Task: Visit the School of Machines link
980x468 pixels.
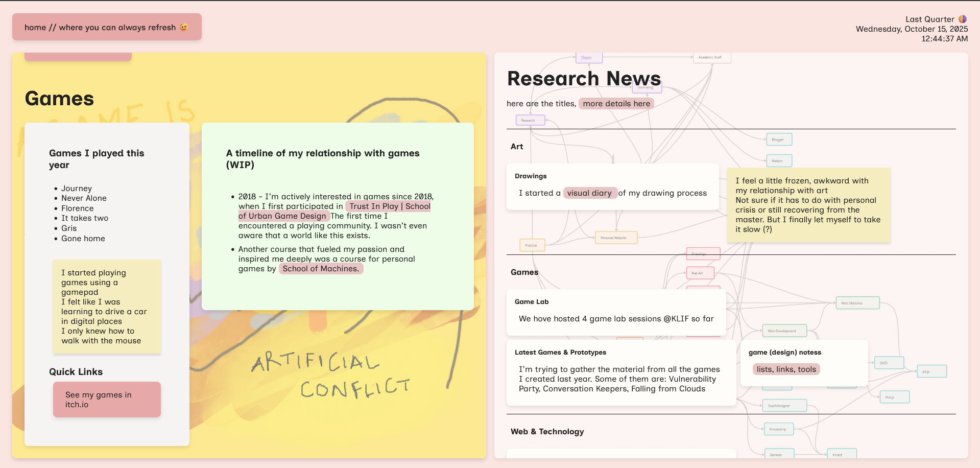Action: tap(321, 269)
